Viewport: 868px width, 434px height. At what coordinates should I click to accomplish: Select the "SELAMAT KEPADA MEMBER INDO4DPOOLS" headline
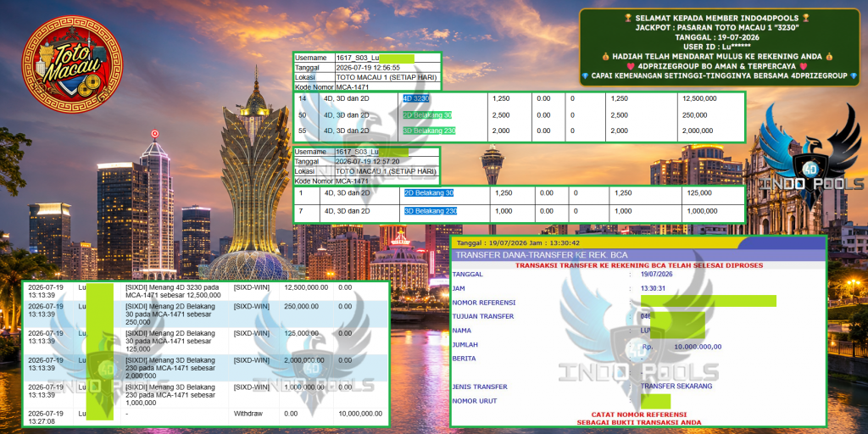717,19
